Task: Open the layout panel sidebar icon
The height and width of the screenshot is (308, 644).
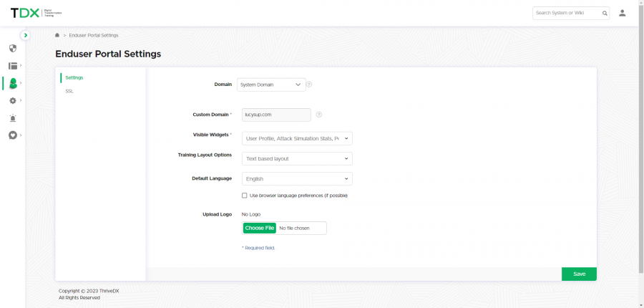Action: pos(13,66)
